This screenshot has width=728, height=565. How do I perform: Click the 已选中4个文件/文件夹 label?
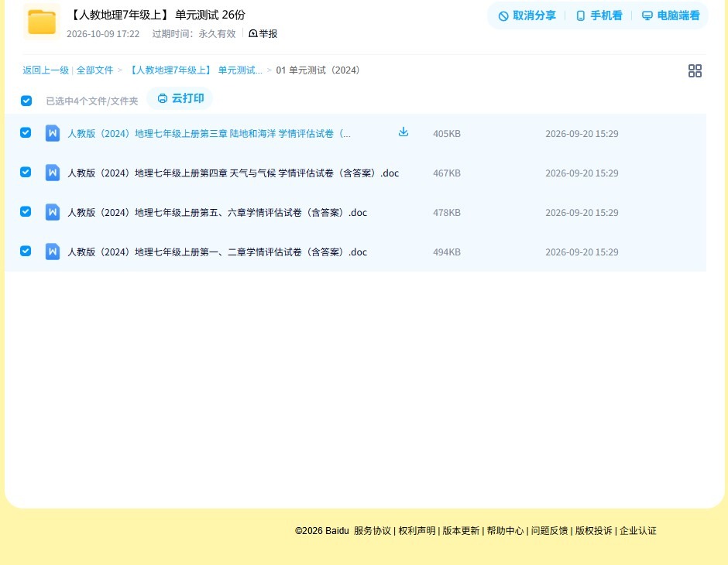(92, 101)
